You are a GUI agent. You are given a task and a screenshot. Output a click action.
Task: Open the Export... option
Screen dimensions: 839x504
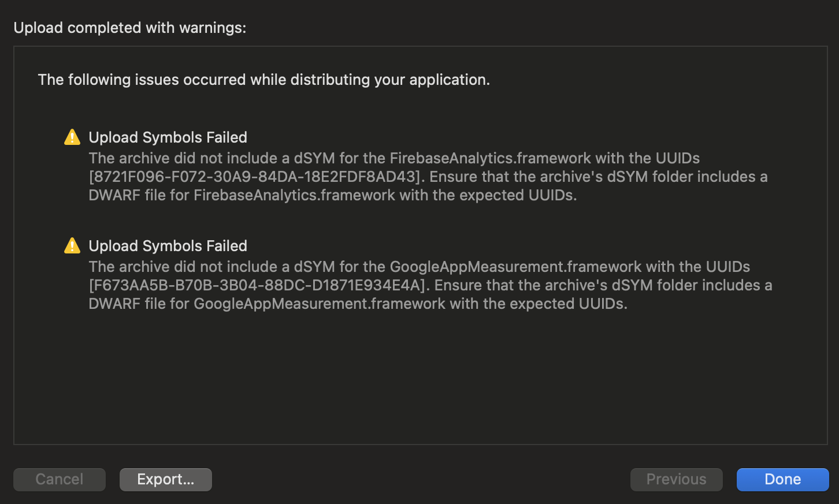(x=166, y=479)
